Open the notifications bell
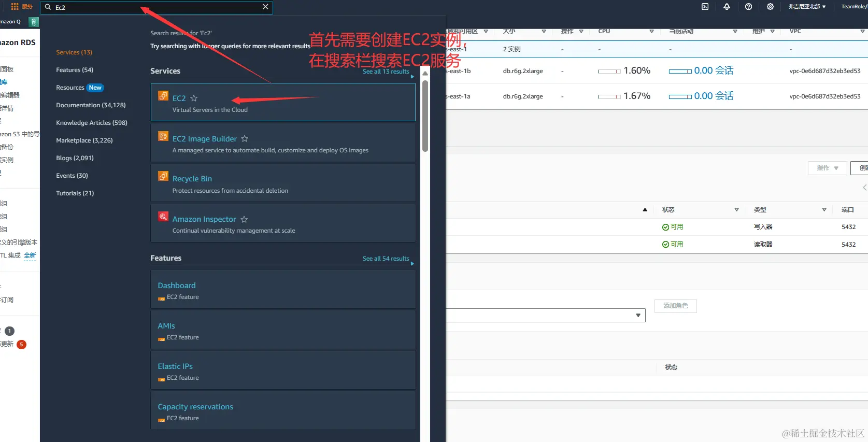The width and height of the screenshot is (868, 442). coord(727,7)
